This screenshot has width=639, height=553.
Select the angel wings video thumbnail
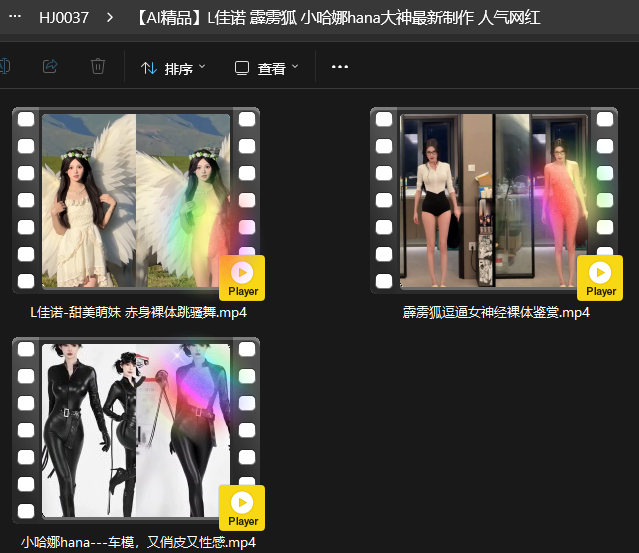pyautogui.click(x=136, y=200)
